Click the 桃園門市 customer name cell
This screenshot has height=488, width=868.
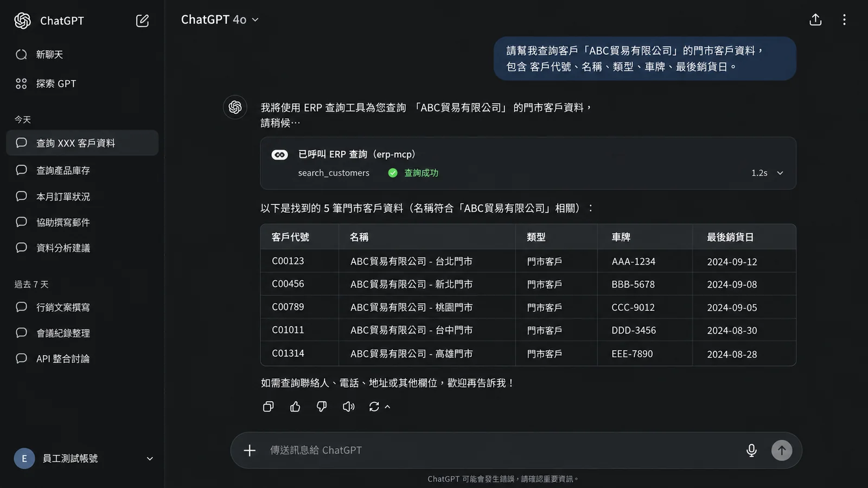pyautogui.click(x=411, y=307)
